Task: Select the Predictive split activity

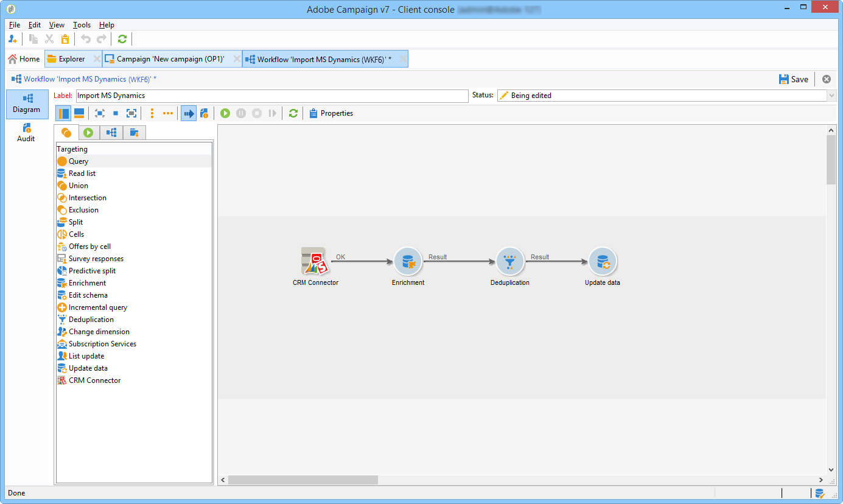Action: pyautogui.click(x=134, y=271)
